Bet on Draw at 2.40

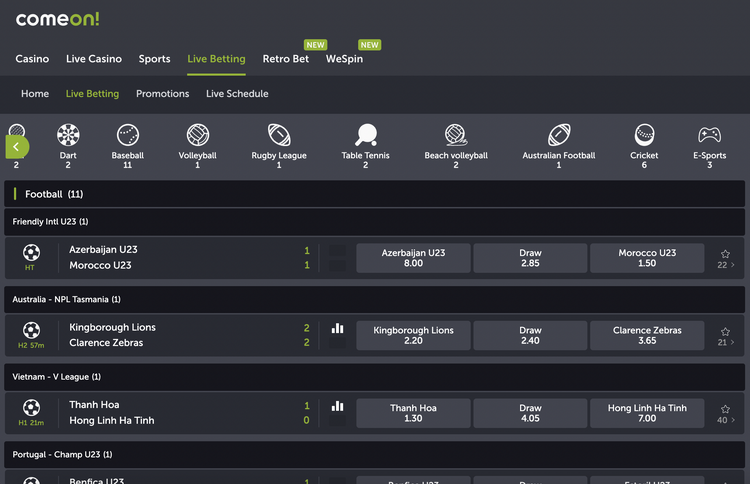[530, 335]
